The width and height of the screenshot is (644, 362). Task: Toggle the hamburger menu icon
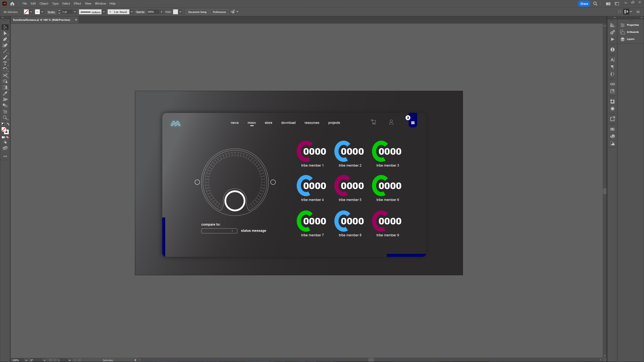point(413,123)
